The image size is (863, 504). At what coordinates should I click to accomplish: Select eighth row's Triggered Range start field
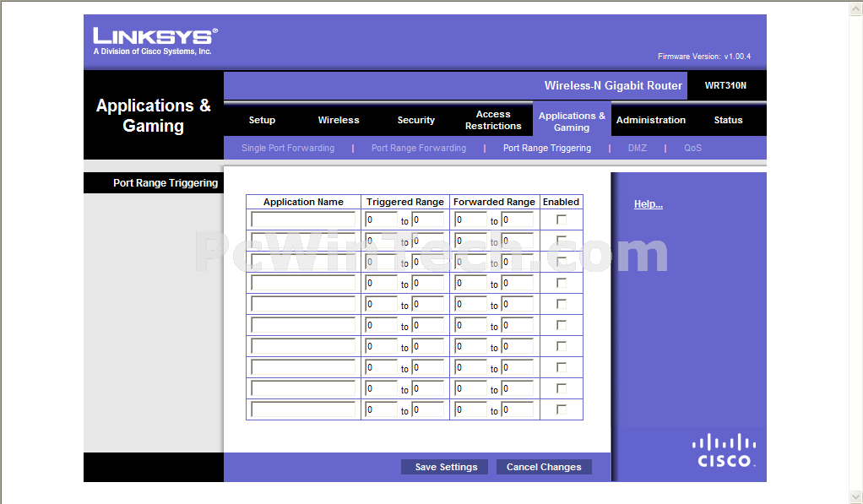381,367
